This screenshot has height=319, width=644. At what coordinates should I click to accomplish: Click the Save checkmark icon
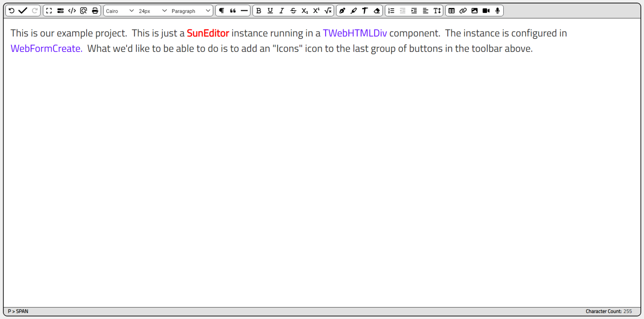click(23, 11)
